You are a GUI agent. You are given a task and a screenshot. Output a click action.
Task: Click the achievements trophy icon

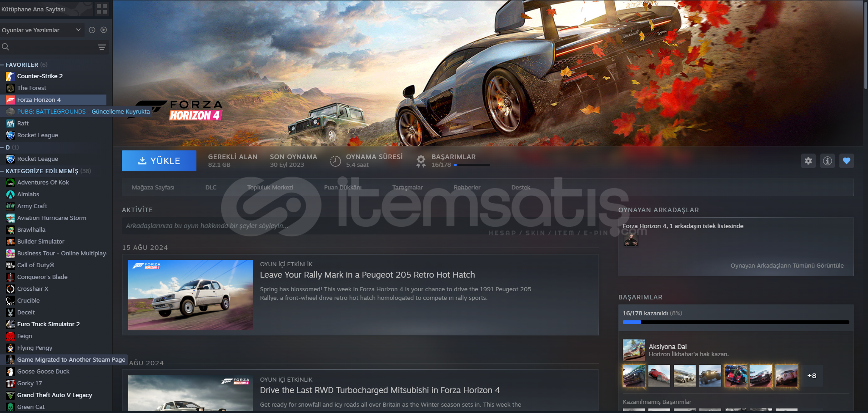click(x=421, y=161)
